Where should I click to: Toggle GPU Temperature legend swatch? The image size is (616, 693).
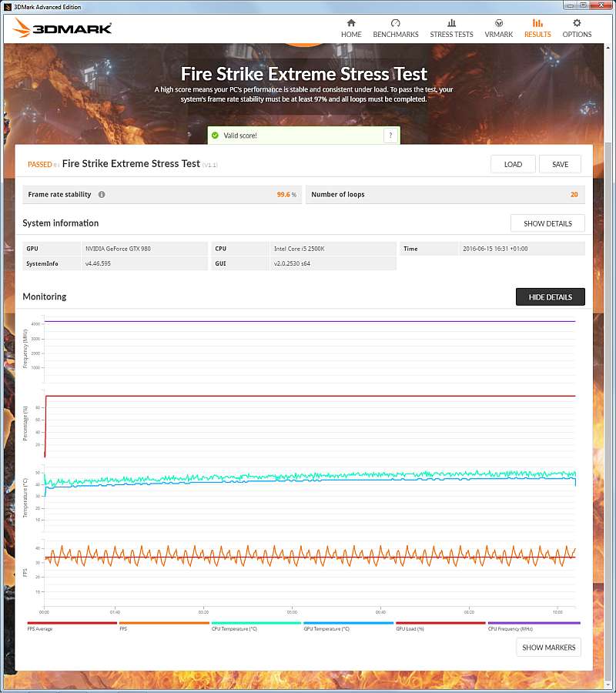pyautogui.click(x=349, y=623)
